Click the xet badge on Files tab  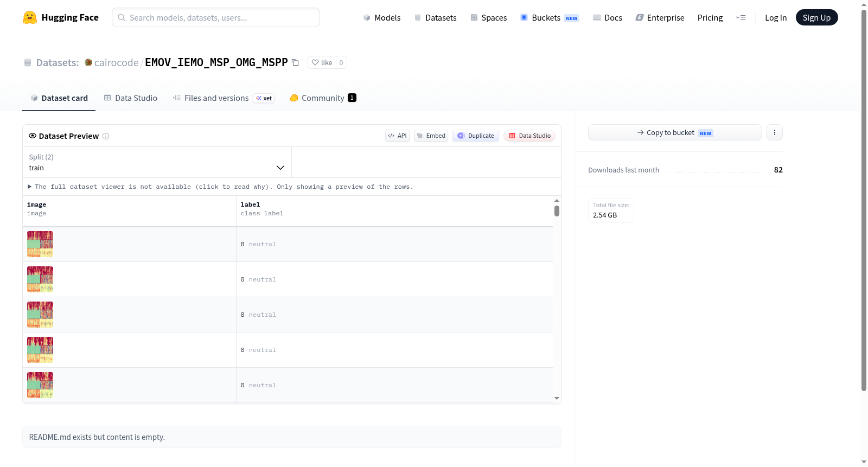[x=264, y=98]
